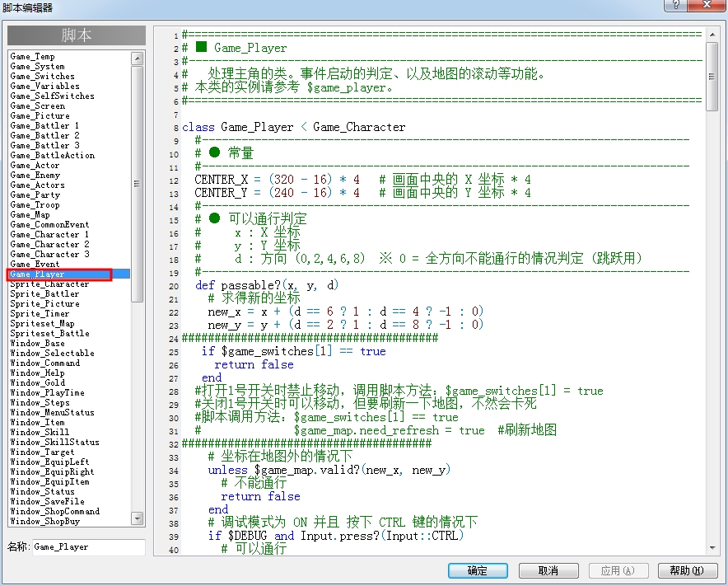Click code editor scroll down arrow
728x586 pixels.
pos(712,548)
